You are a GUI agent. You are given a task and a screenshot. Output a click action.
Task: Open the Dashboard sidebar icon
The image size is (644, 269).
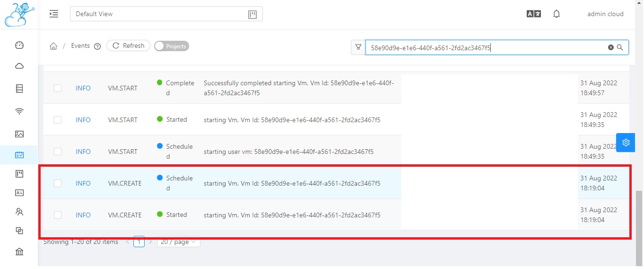pos(19,45)
